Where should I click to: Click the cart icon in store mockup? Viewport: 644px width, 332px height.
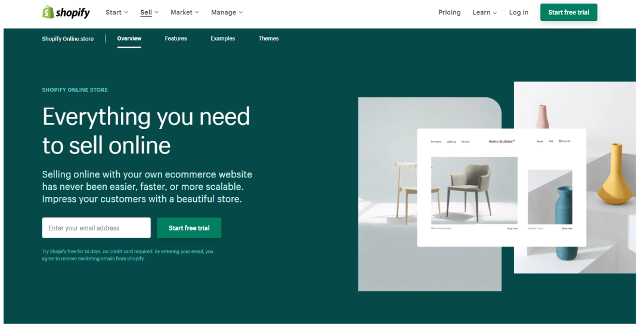560,142
